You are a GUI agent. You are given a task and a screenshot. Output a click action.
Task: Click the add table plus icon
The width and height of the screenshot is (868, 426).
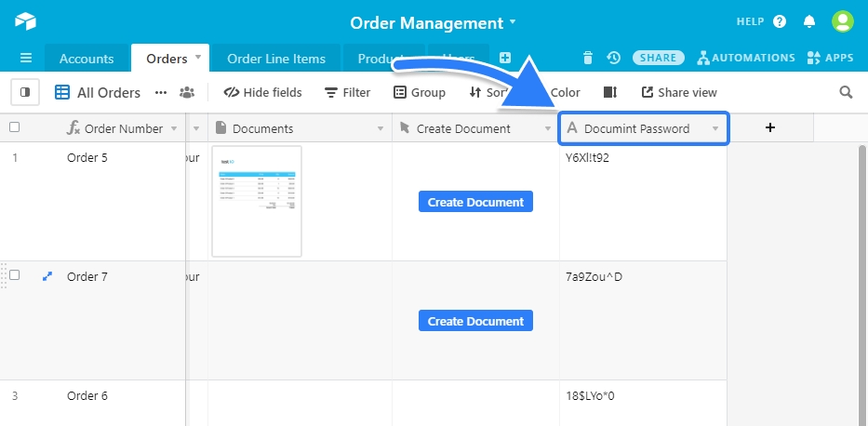pos(505,58)
